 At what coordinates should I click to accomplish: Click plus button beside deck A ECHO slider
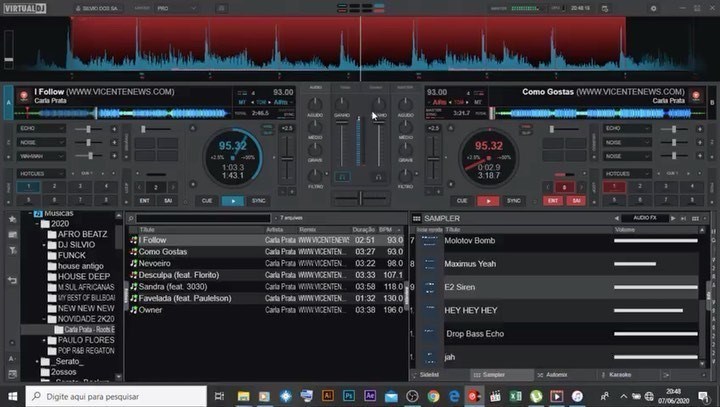tap(114, 129)
